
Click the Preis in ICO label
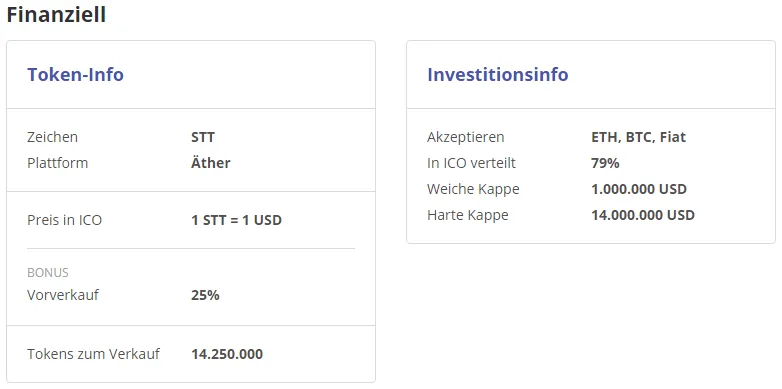point(64,220)
